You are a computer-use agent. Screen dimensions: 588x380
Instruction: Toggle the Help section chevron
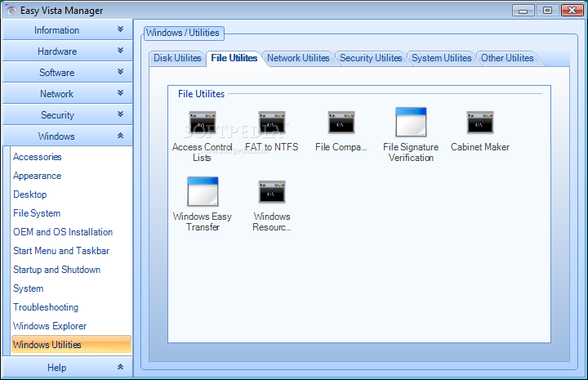(x=120, y=367)
